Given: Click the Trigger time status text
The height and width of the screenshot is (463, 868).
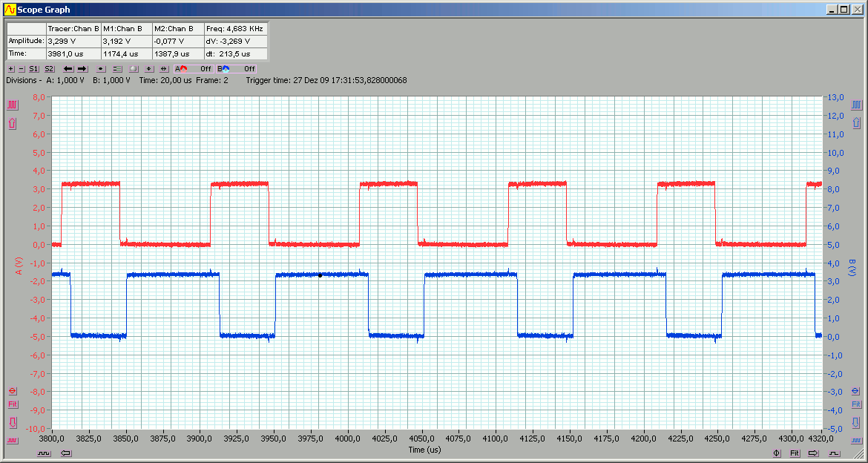Looking at the screenshot, I should point(326,80).
